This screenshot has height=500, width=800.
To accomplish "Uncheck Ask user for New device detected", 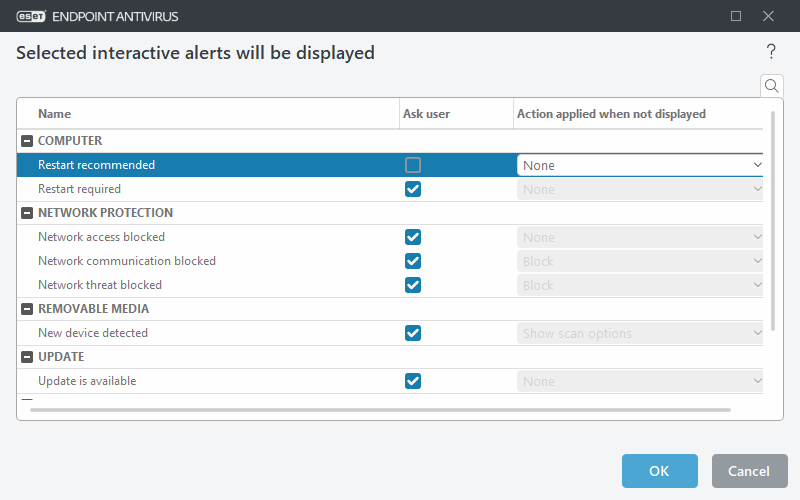I will pos(413,333).
